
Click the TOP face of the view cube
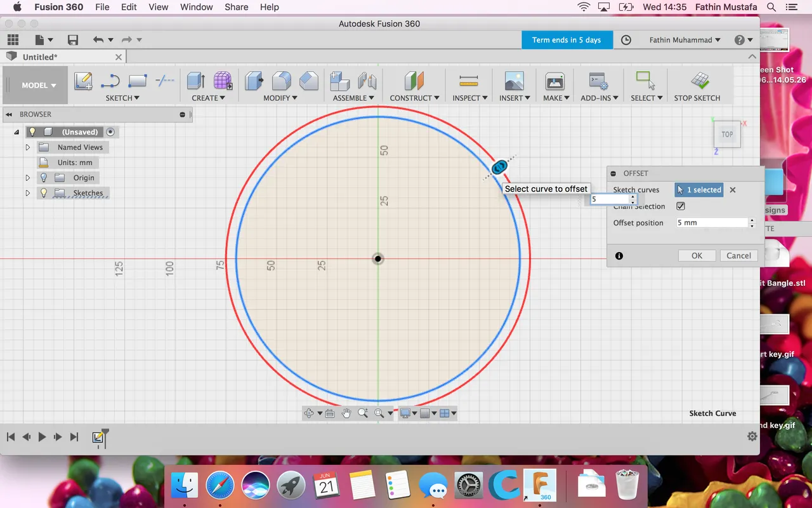tap(727, 135)
